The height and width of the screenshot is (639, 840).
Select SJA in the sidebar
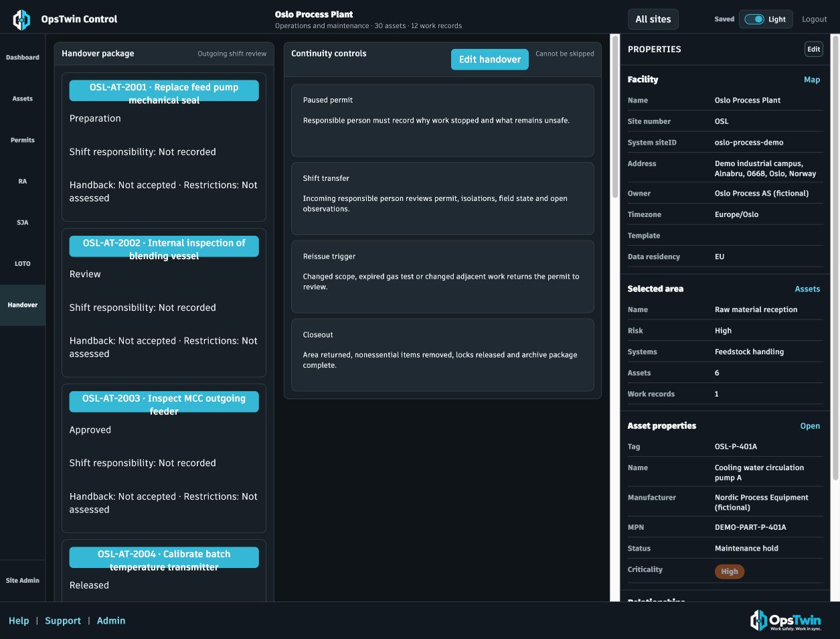(23, 222)
